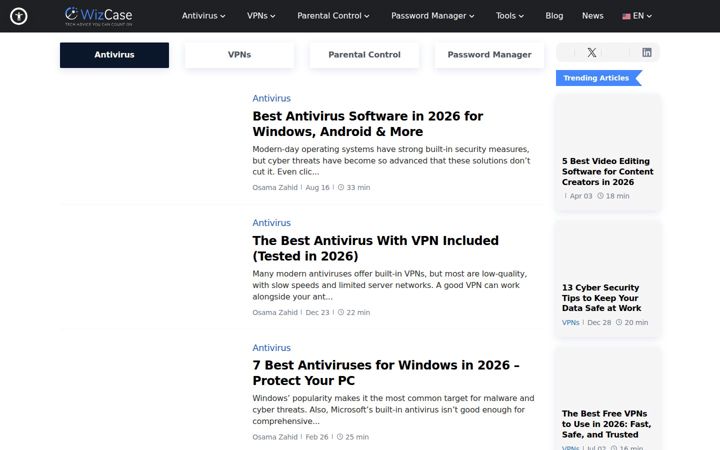The height and width of the screenshot is (450, 720).
Task: Click excerpt starting 'Many modern antiviruses offer'
Action: (389, 285)
